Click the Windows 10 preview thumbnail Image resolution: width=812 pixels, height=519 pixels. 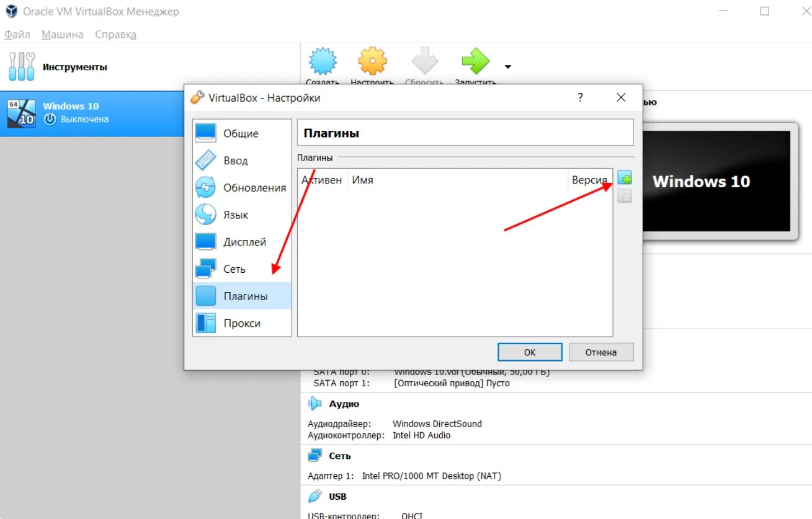point(717,181)
